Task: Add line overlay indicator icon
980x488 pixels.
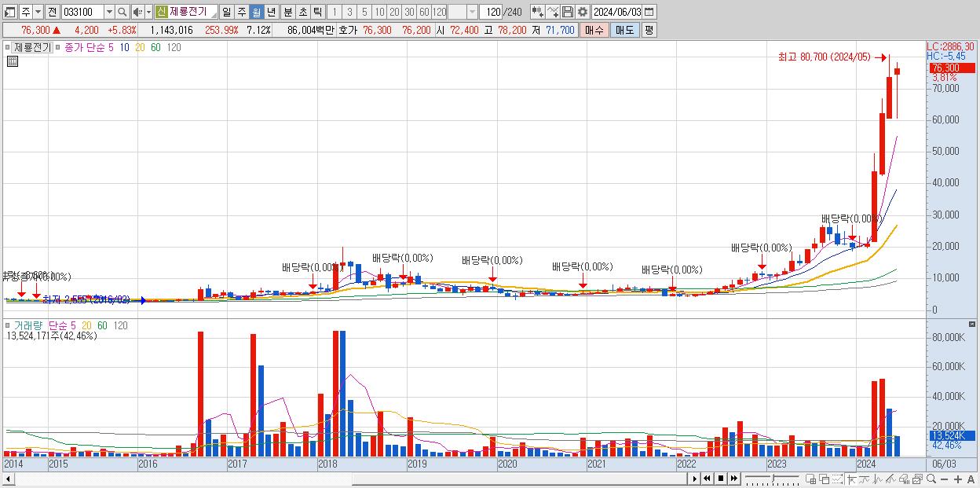Action: point(553,12)
